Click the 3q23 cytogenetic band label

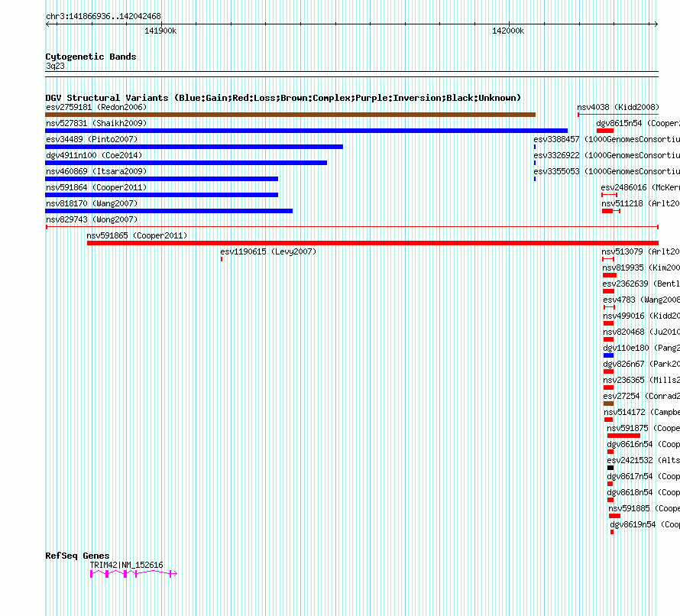(55, 66)
